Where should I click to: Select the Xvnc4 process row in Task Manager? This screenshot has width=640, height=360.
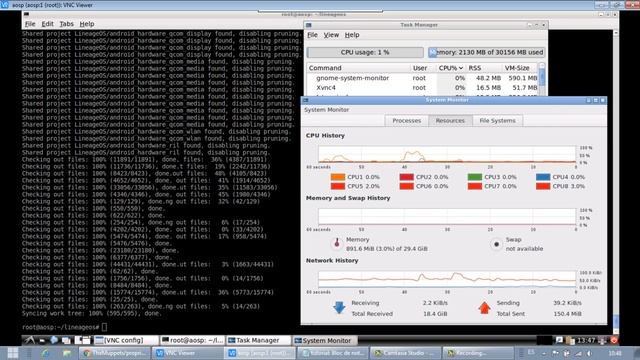point(423,88)
